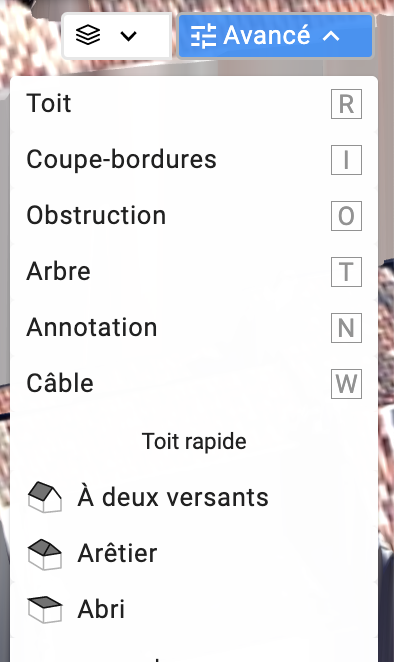
Task: Click the sliders icon on Avancé button
Action: coord(203,36)
